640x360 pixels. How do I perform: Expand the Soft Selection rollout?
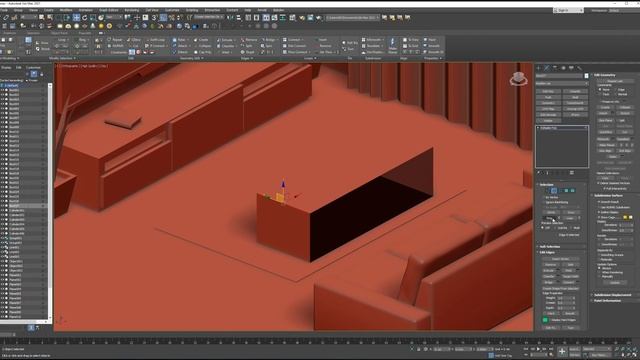(x=562, y=247)
